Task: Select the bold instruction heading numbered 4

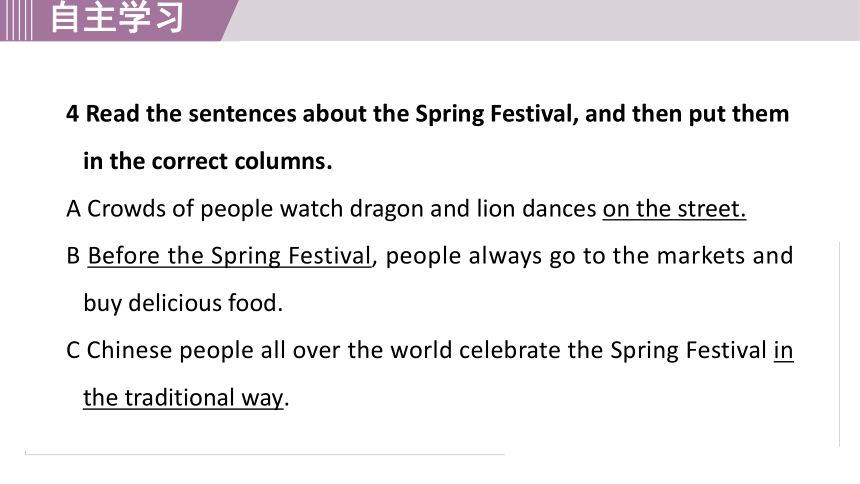Action: [x=428, y=137]
